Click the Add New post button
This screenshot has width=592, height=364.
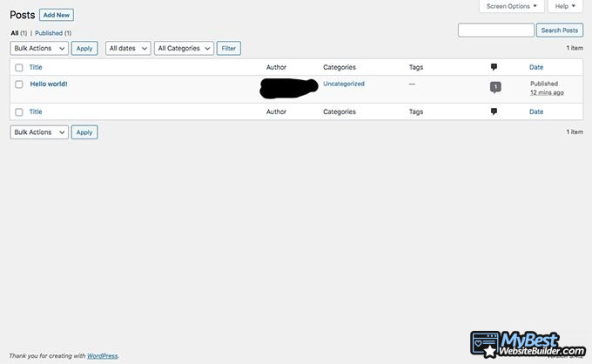[x=57, y=15]
